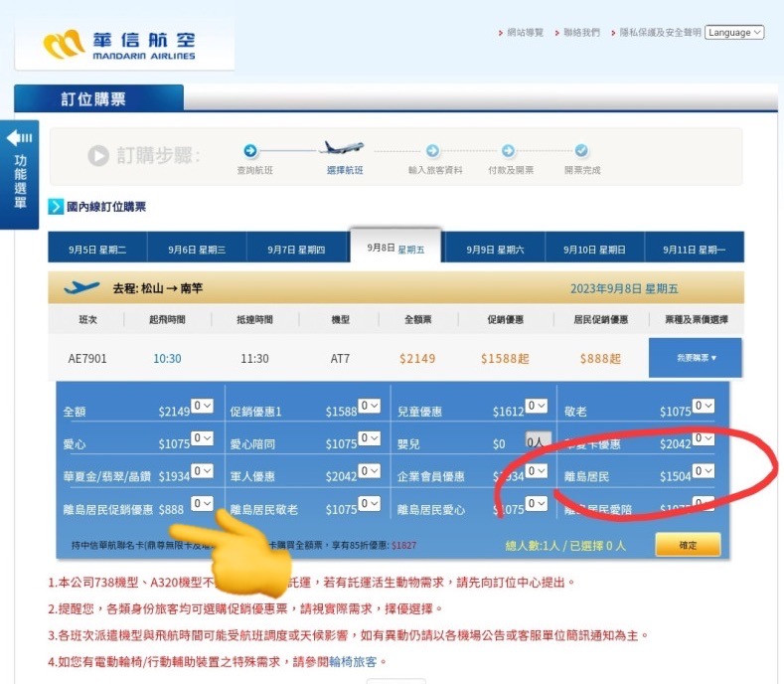Open the Language dropdown
This screenshot has width=784, height=684.
[734, 33]
